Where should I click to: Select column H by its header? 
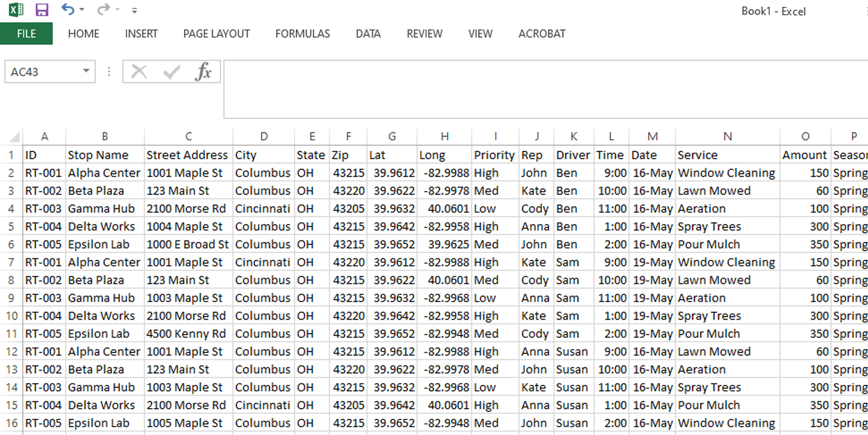click(444, 136)
